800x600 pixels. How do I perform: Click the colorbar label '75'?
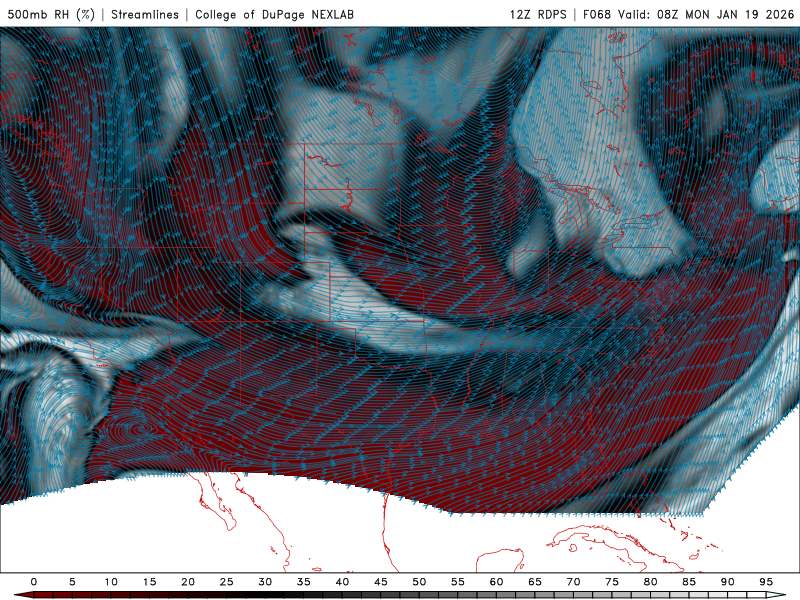click(x=612, y=582)
